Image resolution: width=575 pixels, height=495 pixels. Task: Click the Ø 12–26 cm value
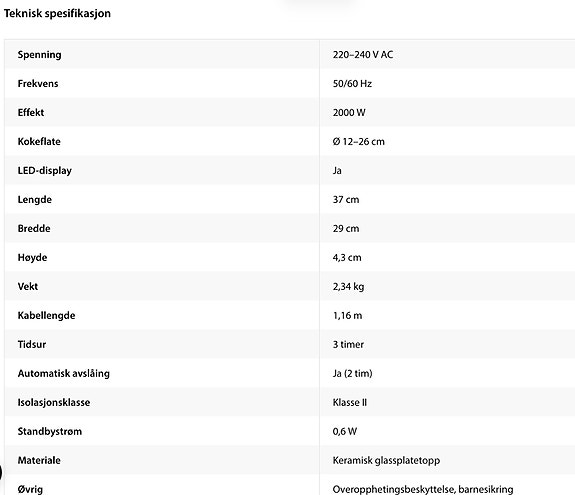pyautogui.click(x=359, y=142)
